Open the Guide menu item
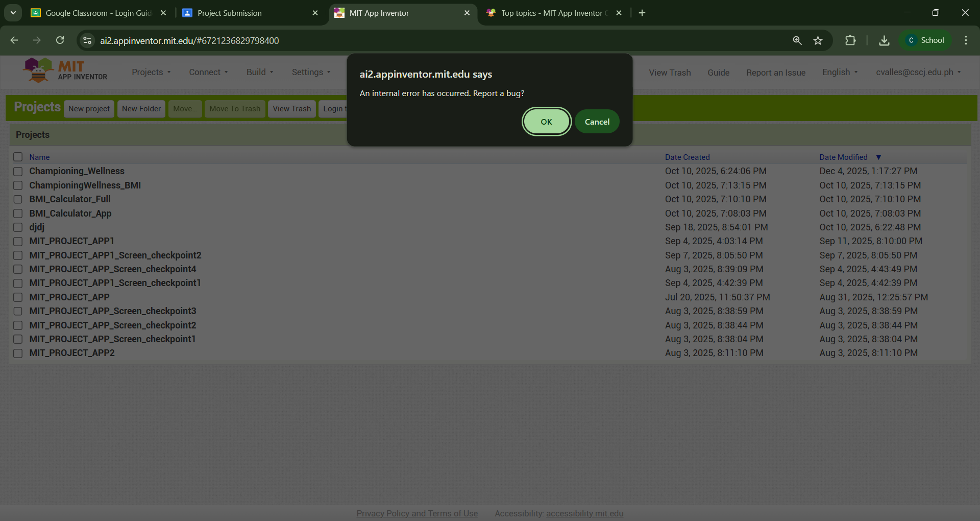980x521 pixels. point(718,73)
